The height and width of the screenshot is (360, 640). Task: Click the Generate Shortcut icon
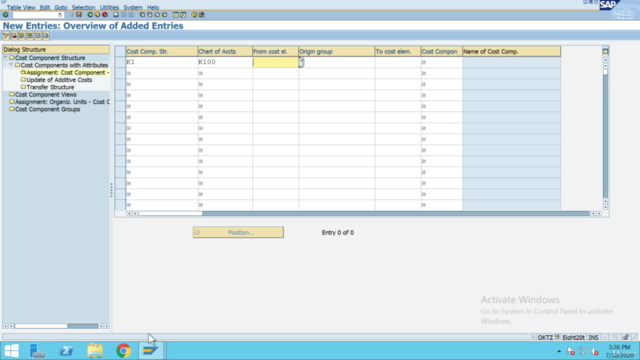183,15
